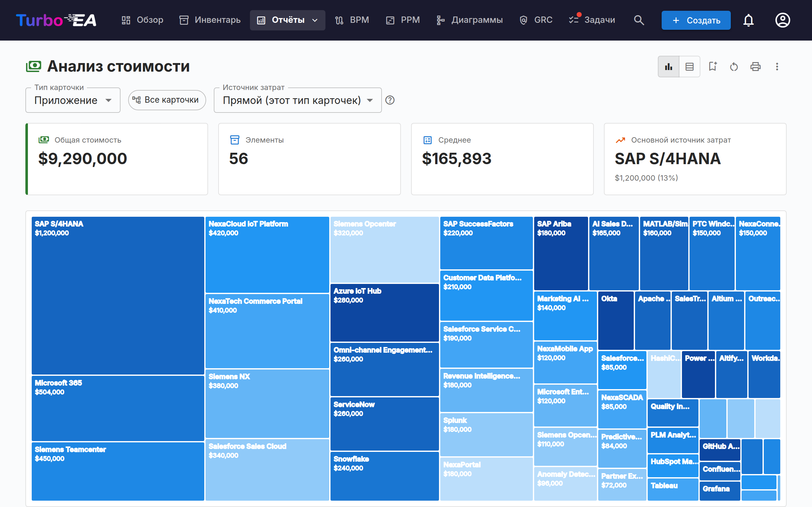This screenshot has height=507, width=812.
Task: Expand the Reports menu chevron
Action: [x=315, y=20]
